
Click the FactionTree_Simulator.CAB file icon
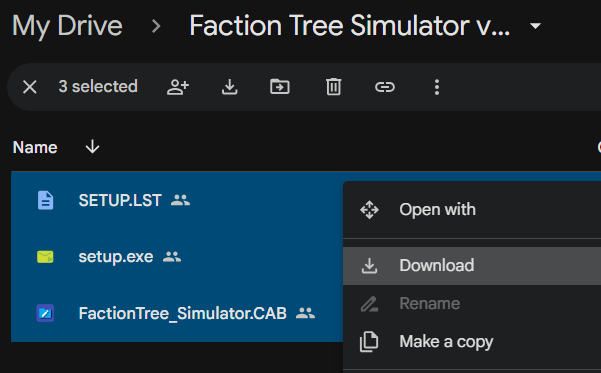(x=45, y=313)
